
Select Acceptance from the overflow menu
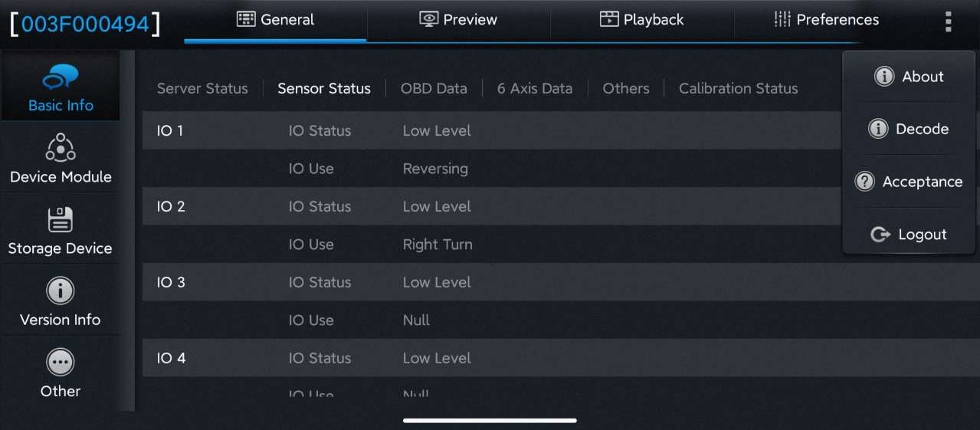tap(909, 182)
